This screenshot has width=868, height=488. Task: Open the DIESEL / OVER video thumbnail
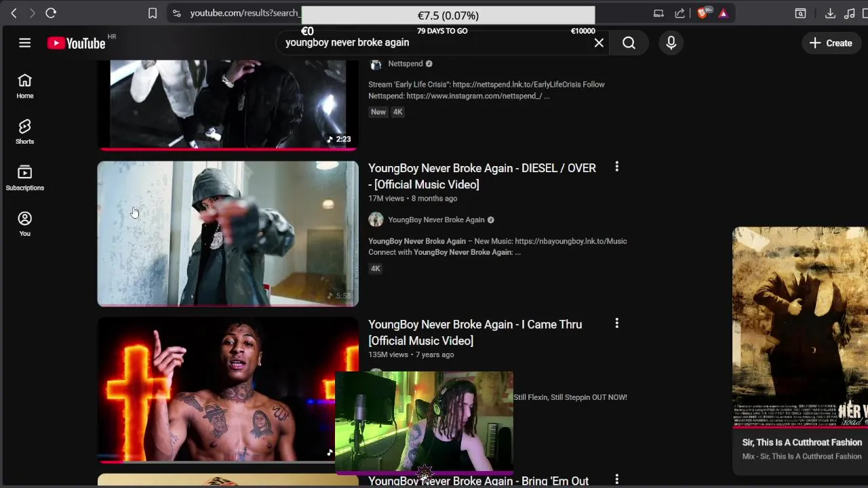coord(228,234)
